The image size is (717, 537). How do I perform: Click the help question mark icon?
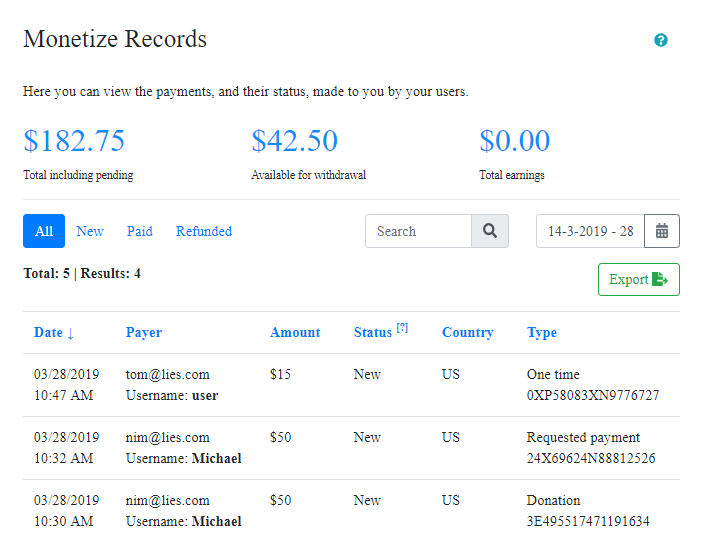pos(660,40)
